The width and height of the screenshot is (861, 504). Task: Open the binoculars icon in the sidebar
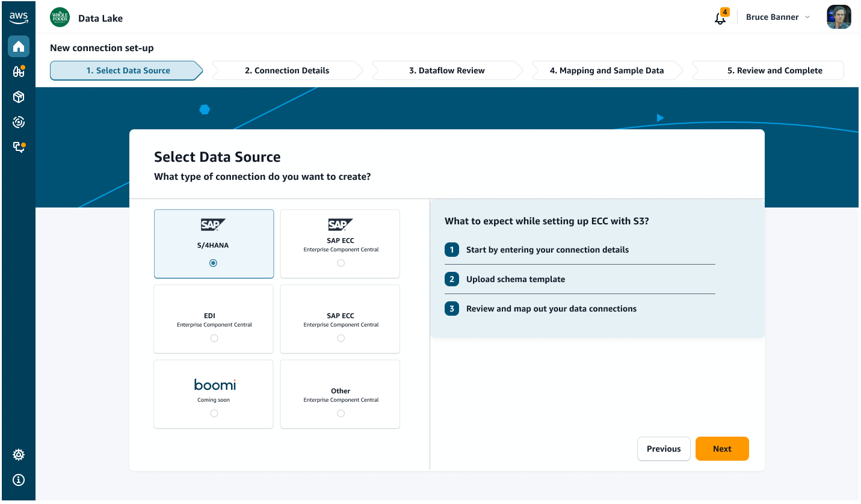(18, 72)
